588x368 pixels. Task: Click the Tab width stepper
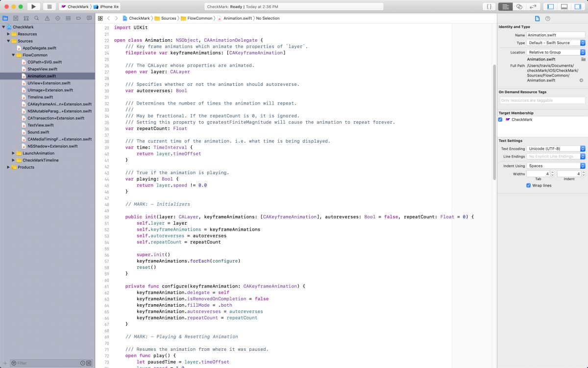click(553, 174)
